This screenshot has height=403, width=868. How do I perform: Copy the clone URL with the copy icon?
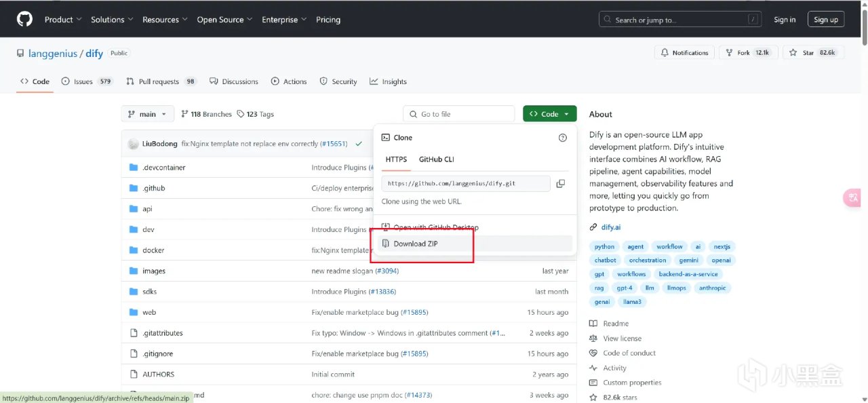560,184
